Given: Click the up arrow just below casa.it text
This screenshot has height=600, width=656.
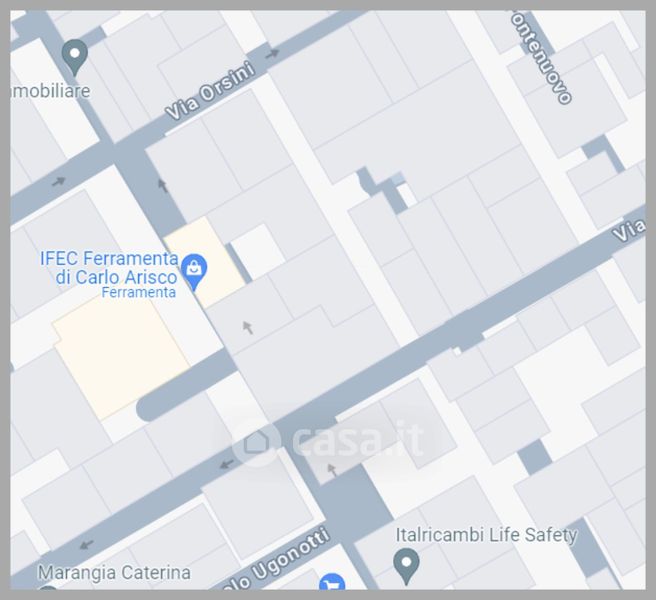Looking at the screenshot, I should point(332,470).
